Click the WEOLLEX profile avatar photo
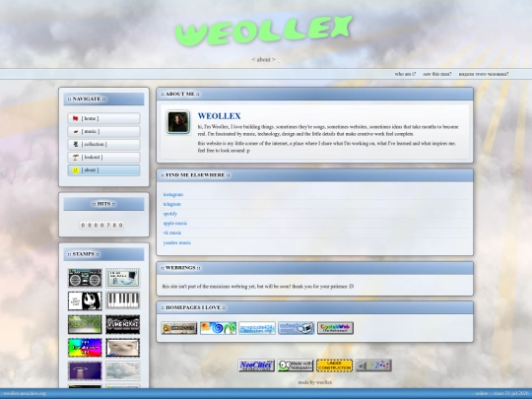The height and width of the screenshot is (399, 532). [x=178, y=122]
